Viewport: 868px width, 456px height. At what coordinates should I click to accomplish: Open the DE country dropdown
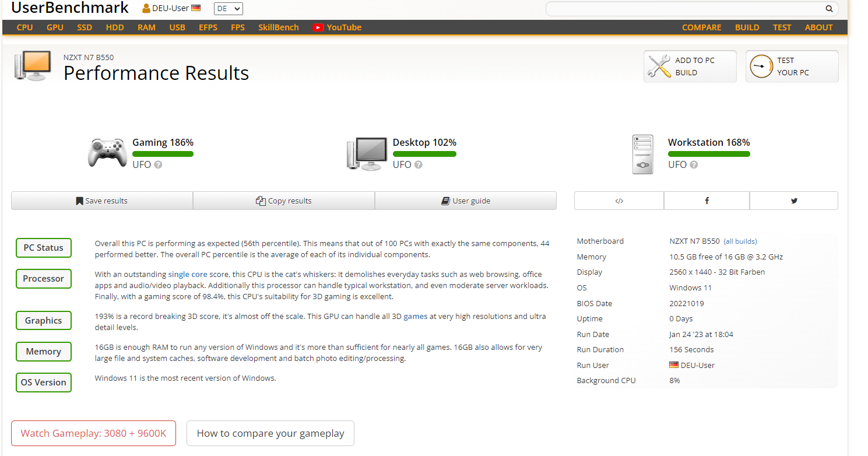click(x=229, y=9)
